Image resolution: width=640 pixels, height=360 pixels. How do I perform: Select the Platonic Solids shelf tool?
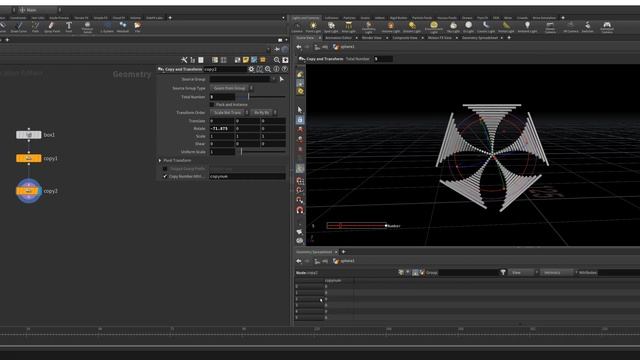[x=87, y=27]
